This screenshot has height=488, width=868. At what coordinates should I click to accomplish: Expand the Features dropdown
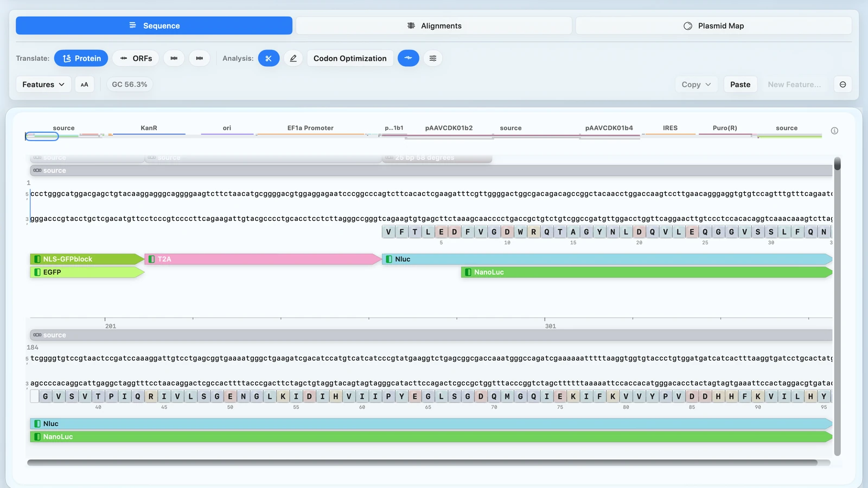[43, 84]
